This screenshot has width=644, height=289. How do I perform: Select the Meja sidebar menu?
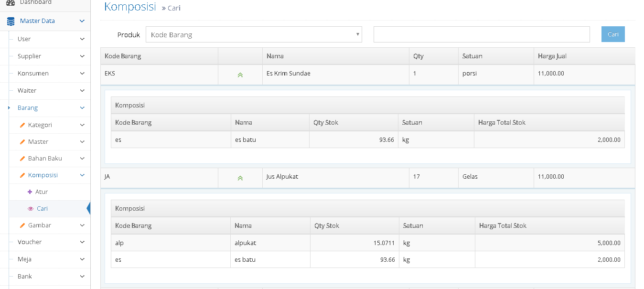24,259
